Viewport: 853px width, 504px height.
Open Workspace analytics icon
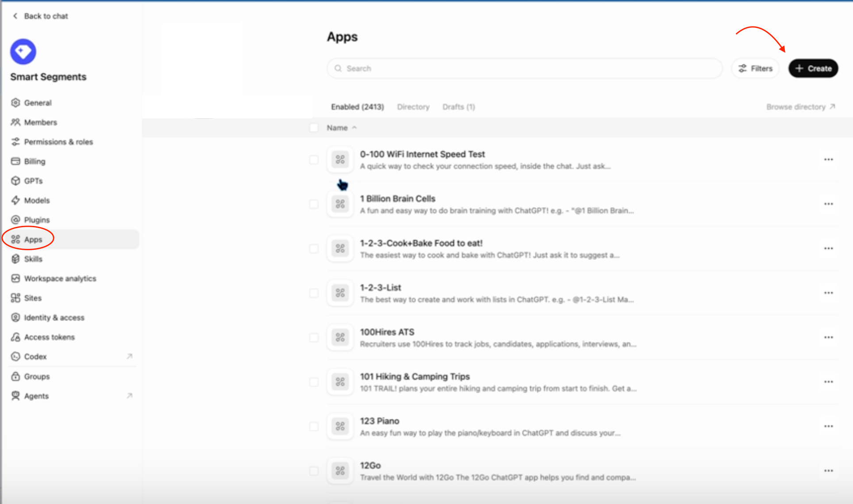click(x=15, y=278)
